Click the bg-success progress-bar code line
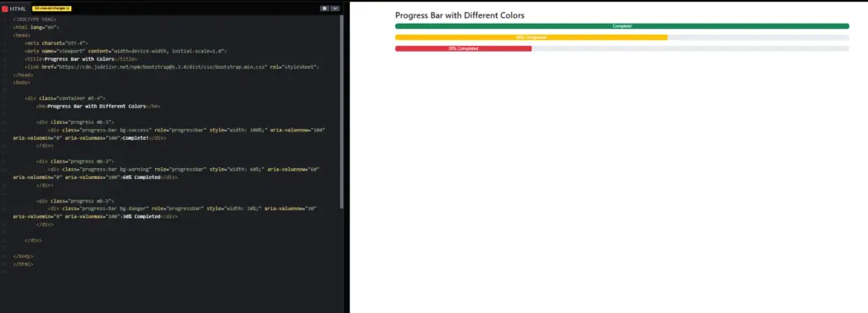 (x=170, y=133)
